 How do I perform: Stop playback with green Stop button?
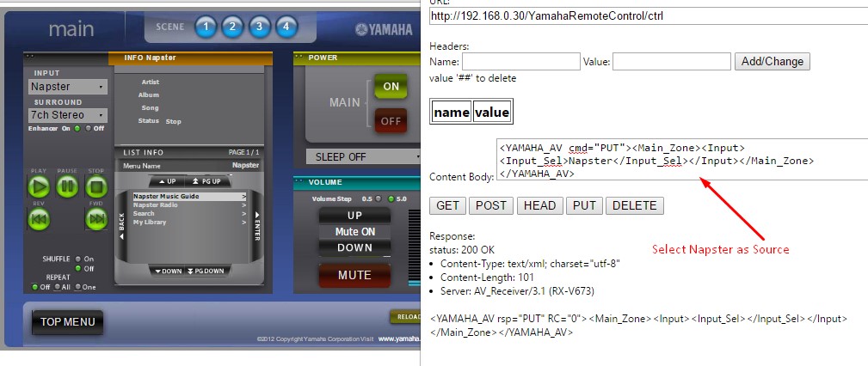pos(96,187)
